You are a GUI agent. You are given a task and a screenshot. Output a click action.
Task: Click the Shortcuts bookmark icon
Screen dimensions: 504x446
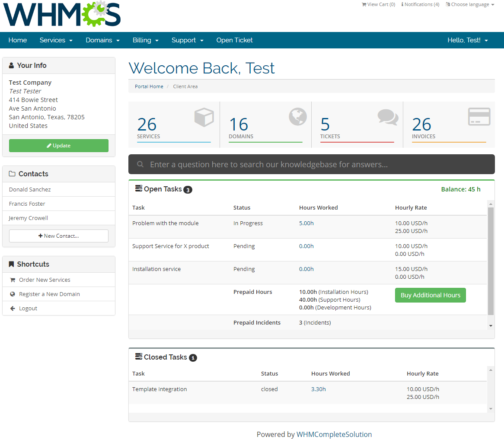tap(11, 264)
